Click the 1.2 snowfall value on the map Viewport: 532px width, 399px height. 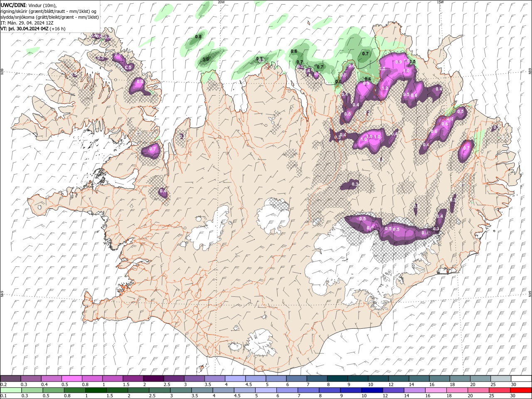click(385, 89)
